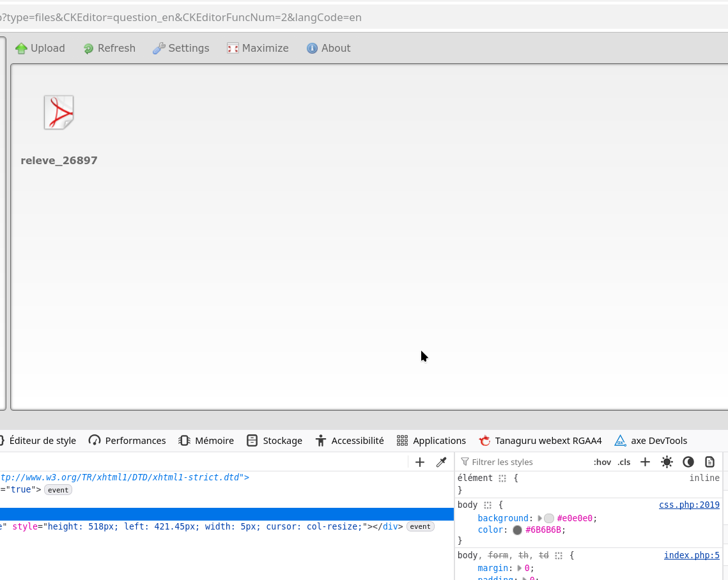Toggle the :hov pseudo-class panel
The width and height of the screenshot is (728, 580).
coord(602,462)
